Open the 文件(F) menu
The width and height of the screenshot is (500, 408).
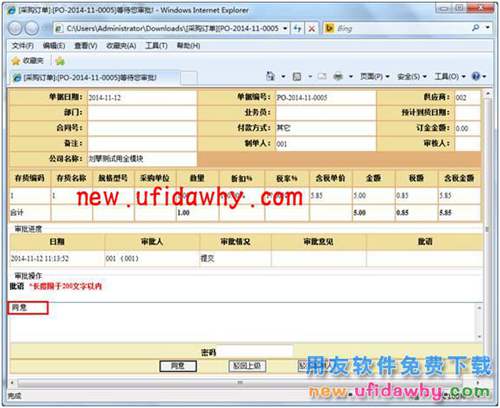23,45
